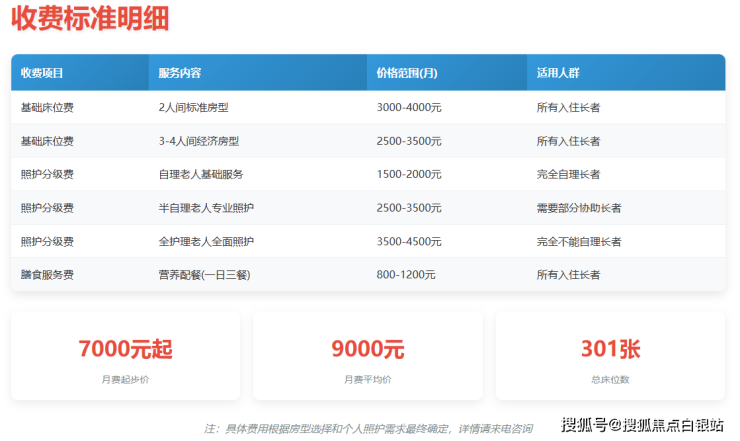Click the 适用人群 column header

pyautogui.click(x=558, y=73)
